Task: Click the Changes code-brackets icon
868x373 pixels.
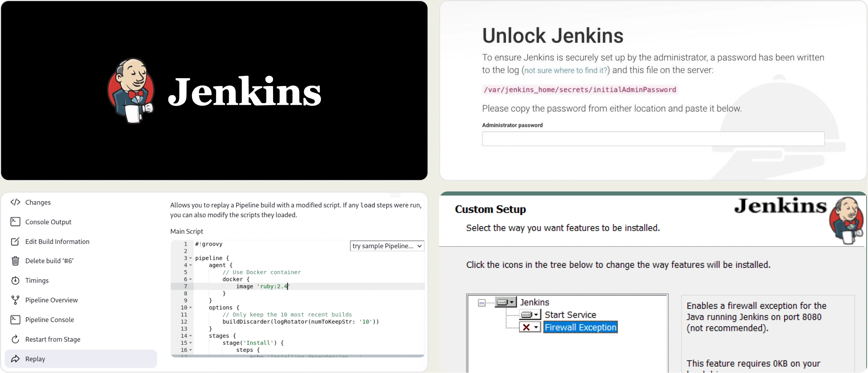Action: coord(15,202)
